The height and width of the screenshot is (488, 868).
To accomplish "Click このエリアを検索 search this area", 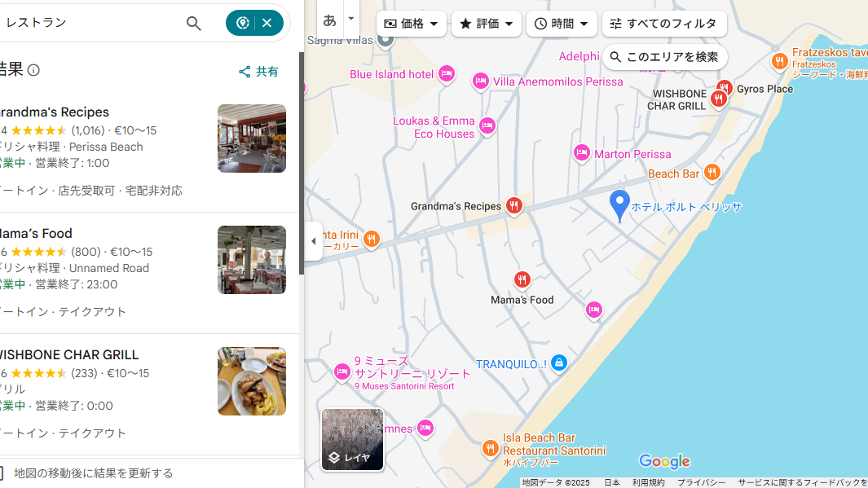I will click(664, 57).
